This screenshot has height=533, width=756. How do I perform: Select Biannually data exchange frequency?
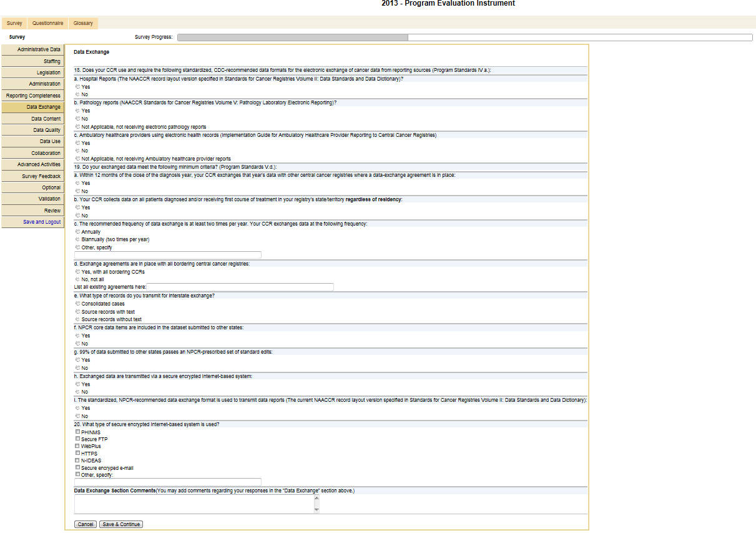tap(77, 239)
